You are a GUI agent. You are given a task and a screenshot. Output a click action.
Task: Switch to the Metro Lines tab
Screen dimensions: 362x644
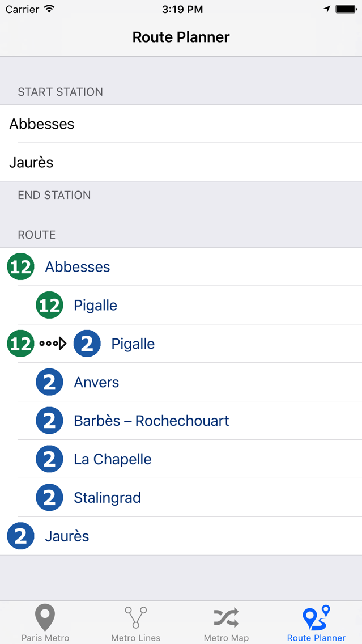[x=136, y=622]
